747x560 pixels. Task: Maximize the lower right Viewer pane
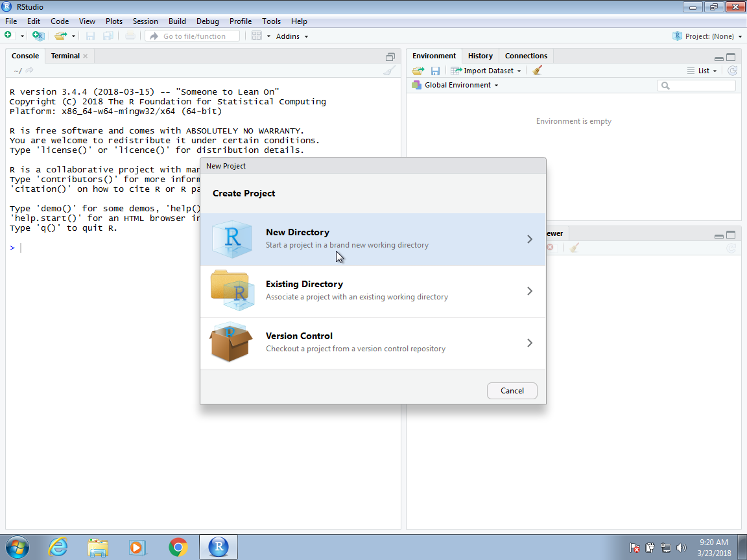pos(731,235)
